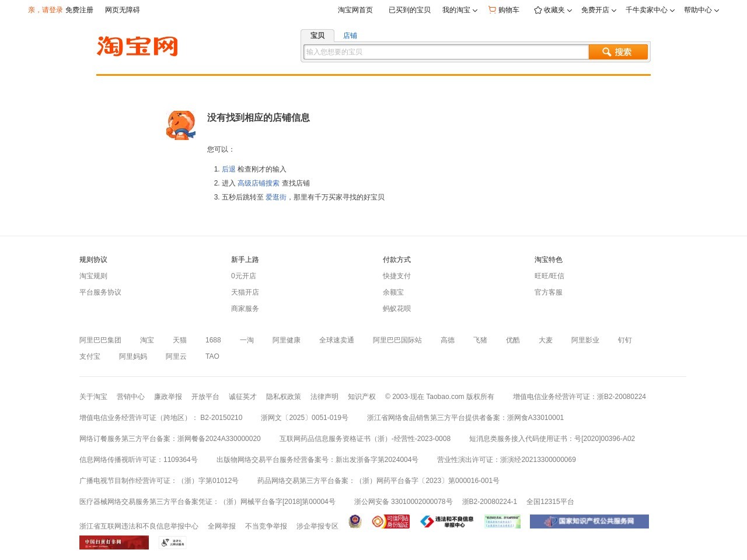Image resolution: width=747 pixels, height=560 pixels.
Task: Click the Taobao logo
Action: [x=137, y=47]
